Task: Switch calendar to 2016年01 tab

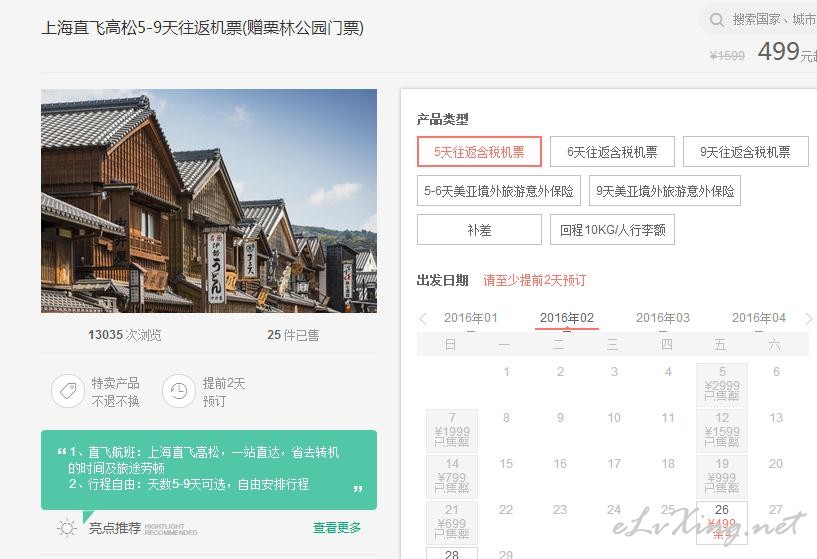Action: [471, 318]
